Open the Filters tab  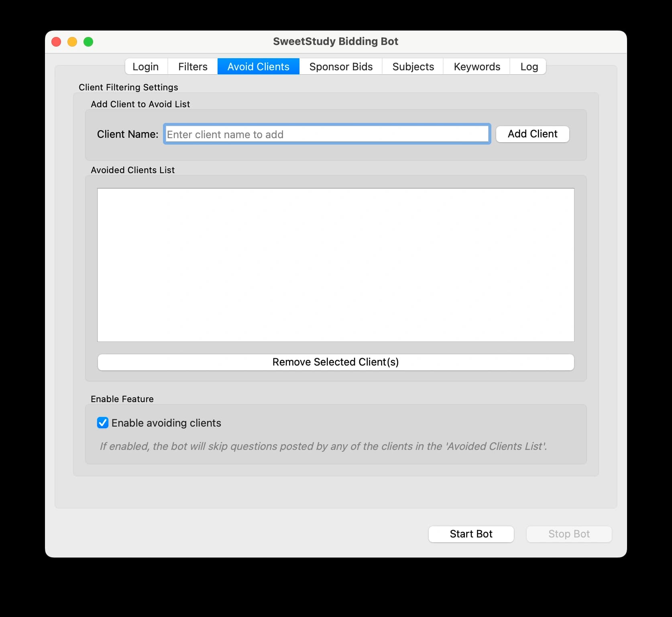coord(193,67)
